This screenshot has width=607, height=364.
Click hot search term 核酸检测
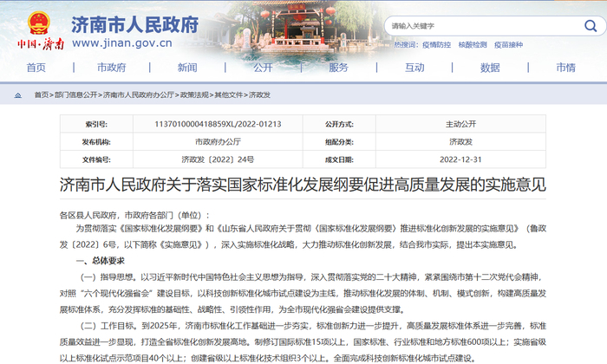tap(473, 45)
